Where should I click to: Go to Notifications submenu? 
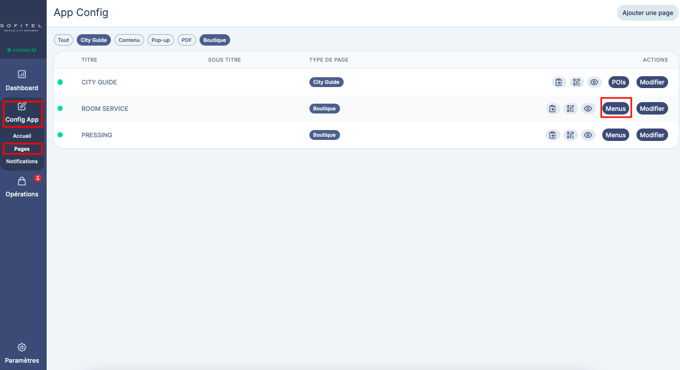click(x=22, y=161)
